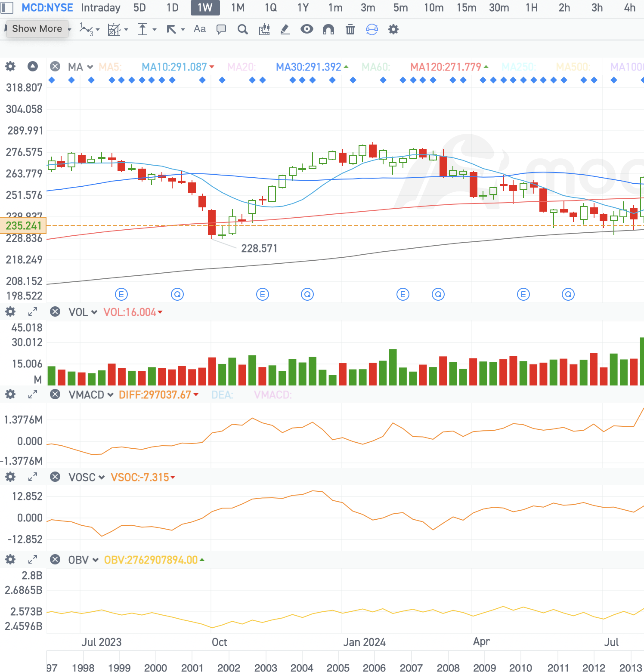Remove the VOSC indicator

55,477
